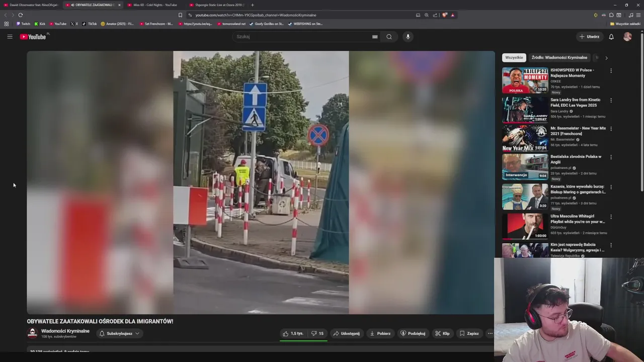Open the X bookmark

point(74,24)
